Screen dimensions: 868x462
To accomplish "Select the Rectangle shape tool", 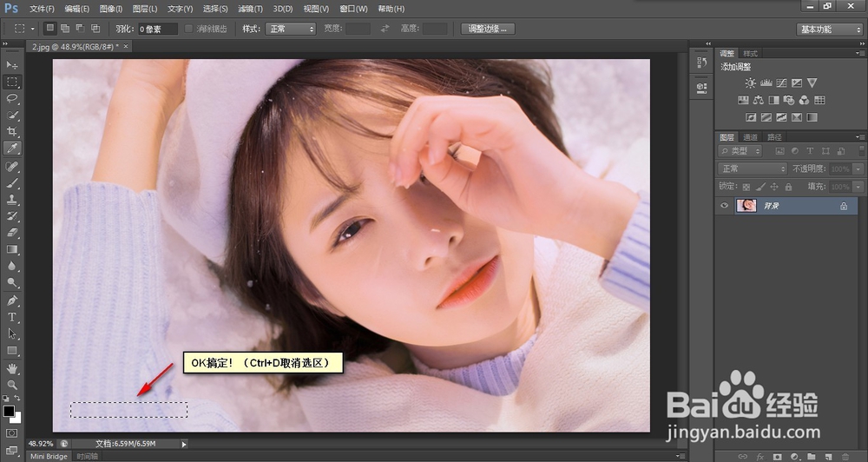I will pos(11,351).
